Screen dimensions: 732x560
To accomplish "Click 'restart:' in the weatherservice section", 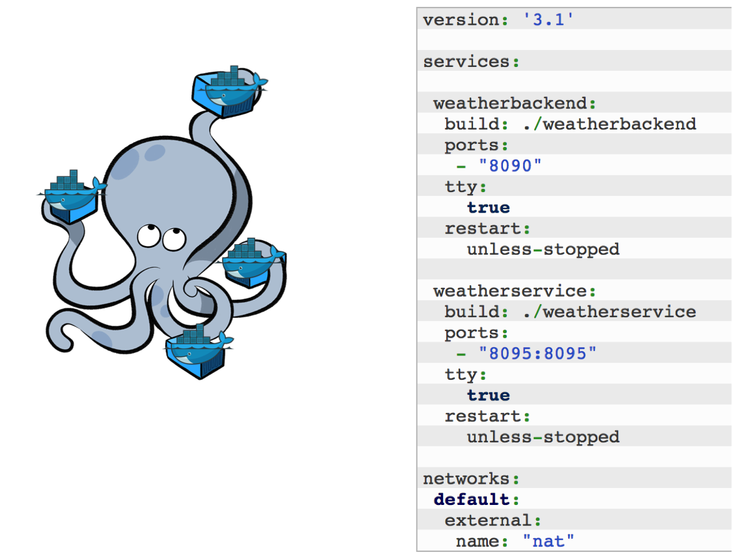I will [487, 417].
